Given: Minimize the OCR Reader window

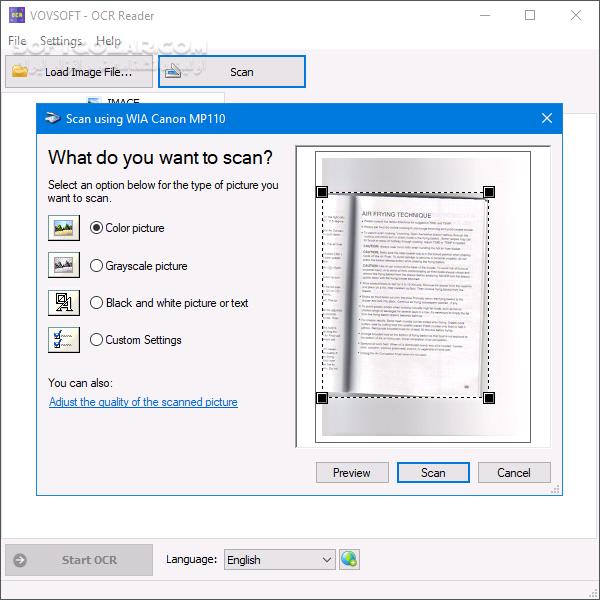Looking at the screenshot, I should pyautogui.click(x=485, y=15).
